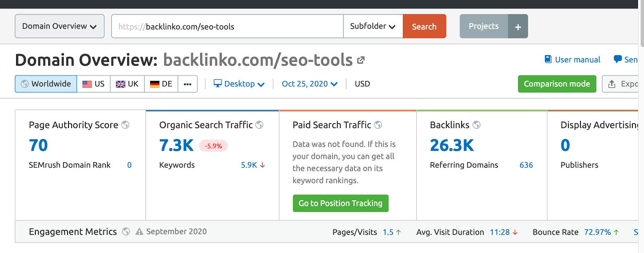Open the Domain Overview dropdown
Screen dimensions: 644x253
pos(60,26)
